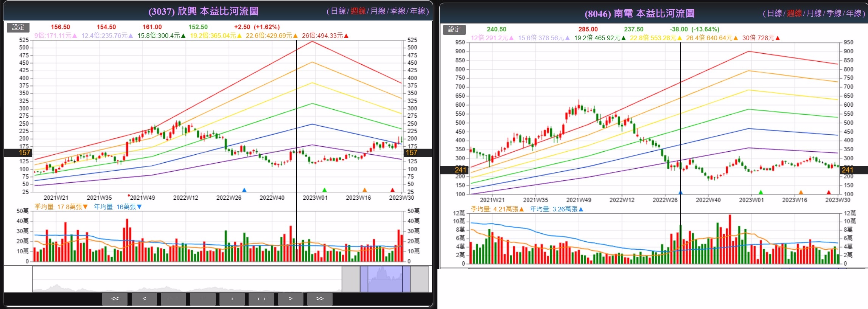Viewport: 868px width, 309px height.
Task: Switch 南電 chart to 月線
Action: pos(814,14)
